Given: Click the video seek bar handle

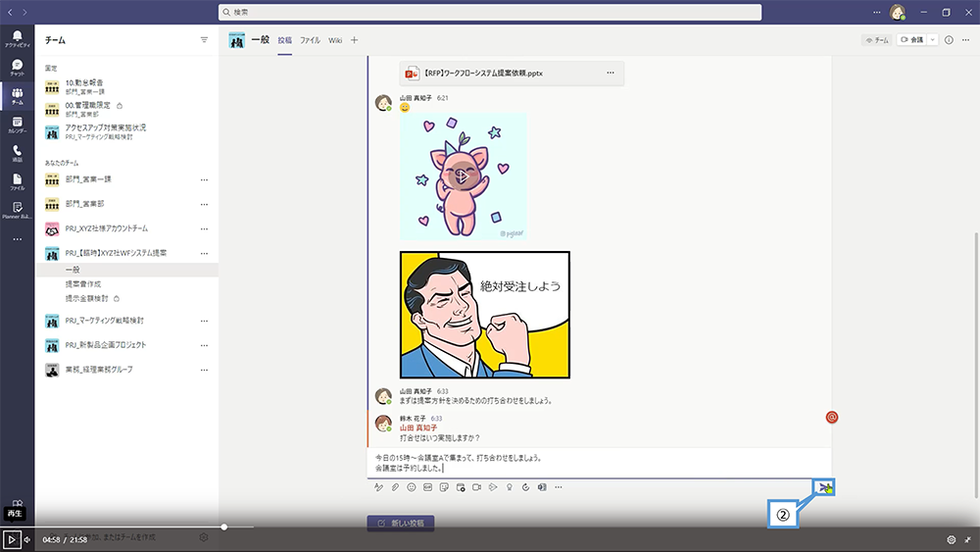Looking at the screenshot, I should (223, 527).
